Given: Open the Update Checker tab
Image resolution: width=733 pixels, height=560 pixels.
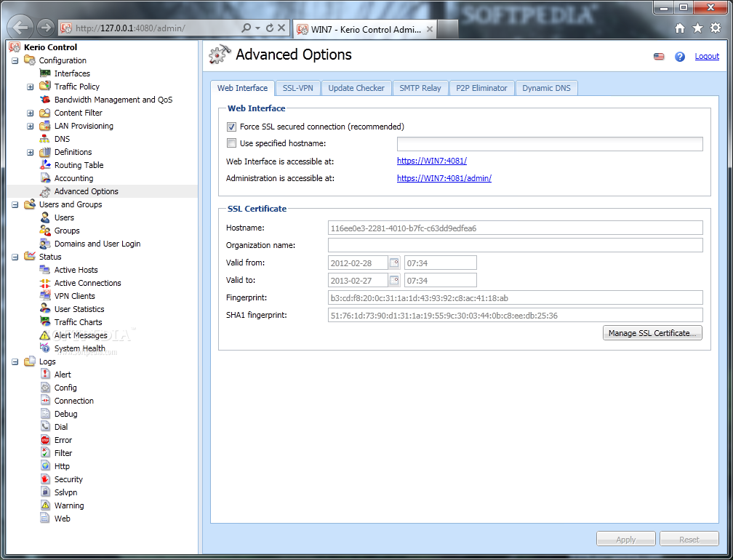Looking at the screenshot, I should tap(356, 88).
